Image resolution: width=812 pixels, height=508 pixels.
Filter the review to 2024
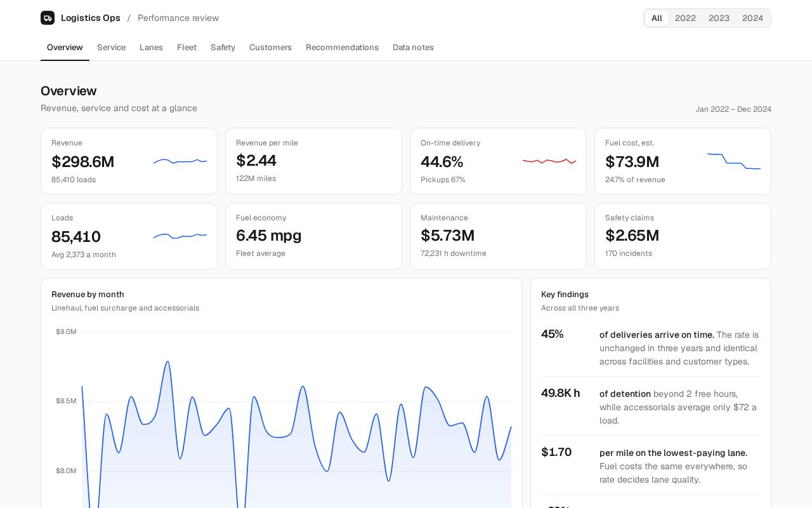[752, 18]
